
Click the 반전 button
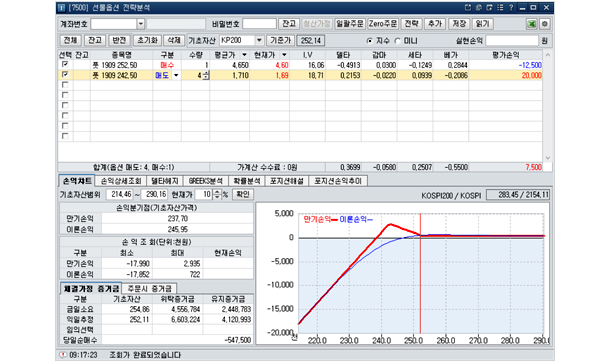119,40
